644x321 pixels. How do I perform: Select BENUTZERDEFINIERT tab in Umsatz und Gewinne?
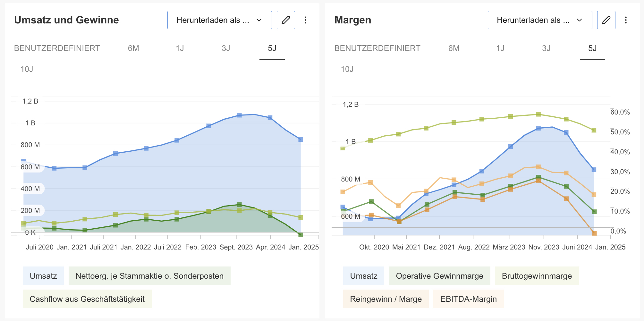pos(57,48)
